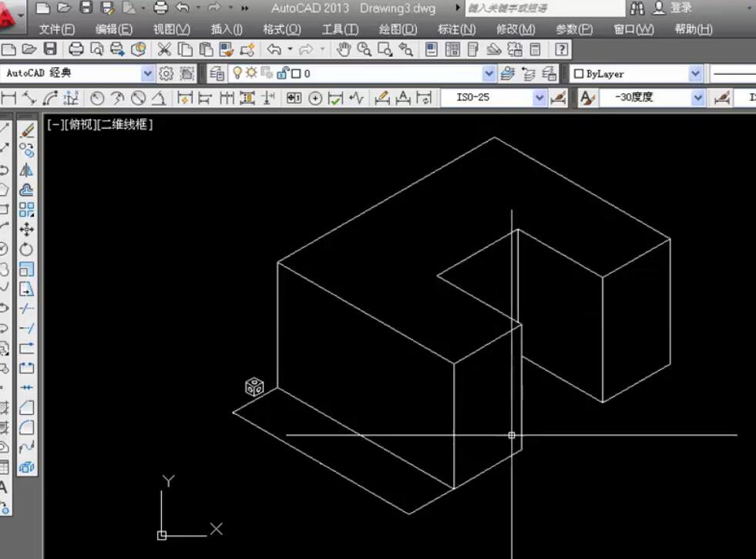
Task: Expand the AutoCAD 经典 workspace dropdown
Action: click(147, 74)
